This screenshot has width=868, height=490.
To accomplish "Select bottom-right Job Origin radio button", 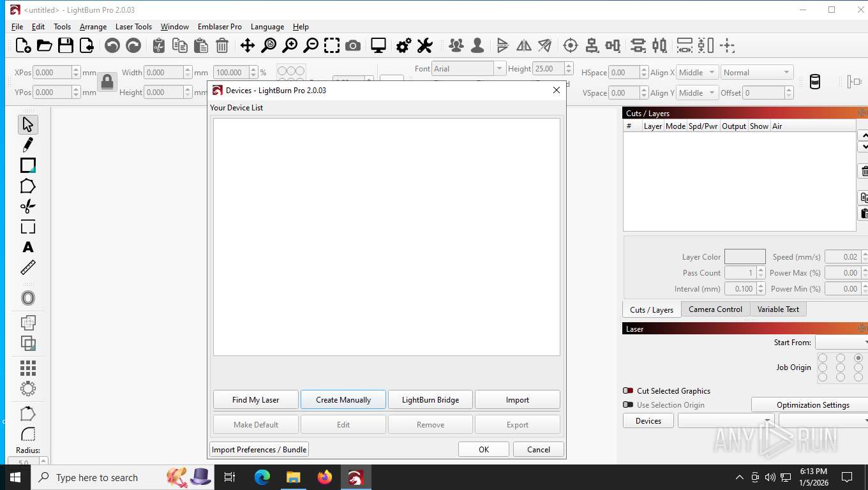I will (858, 377).
